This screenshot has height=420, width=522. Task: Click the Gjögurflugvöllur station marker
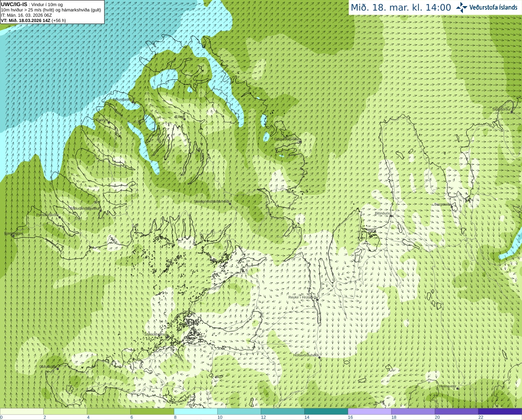(300, 141)
